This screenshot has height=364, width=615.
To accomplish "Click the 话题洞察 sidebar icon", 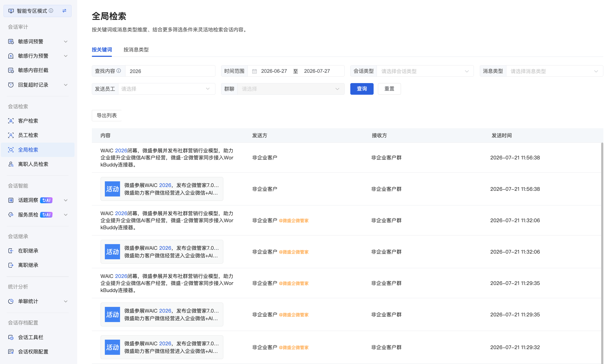I will click(x=11, y=200).
